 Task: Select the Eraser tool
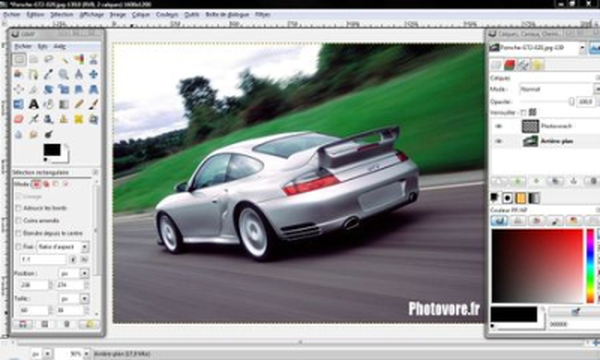[x=18, y=119]
